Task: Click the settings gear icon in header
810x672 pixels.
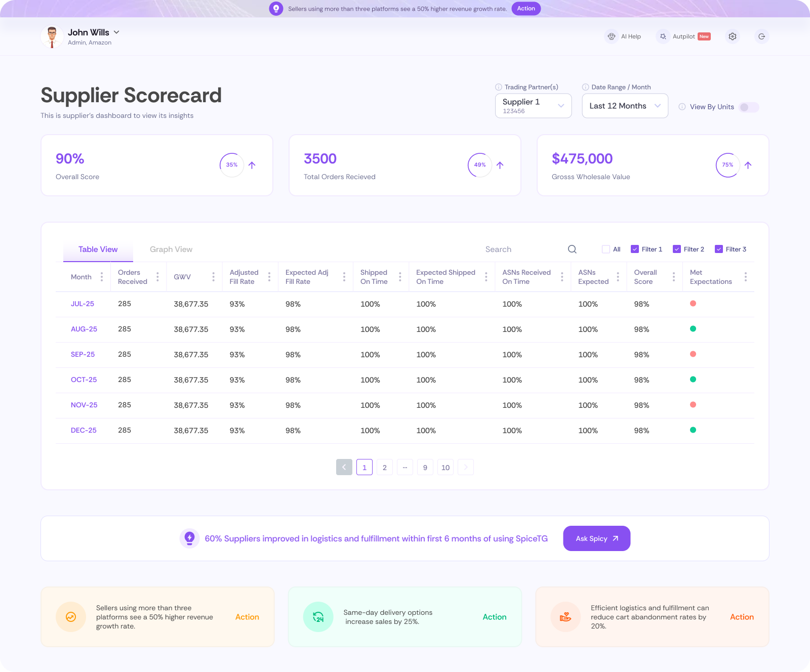Action: [x=732, y=36]
